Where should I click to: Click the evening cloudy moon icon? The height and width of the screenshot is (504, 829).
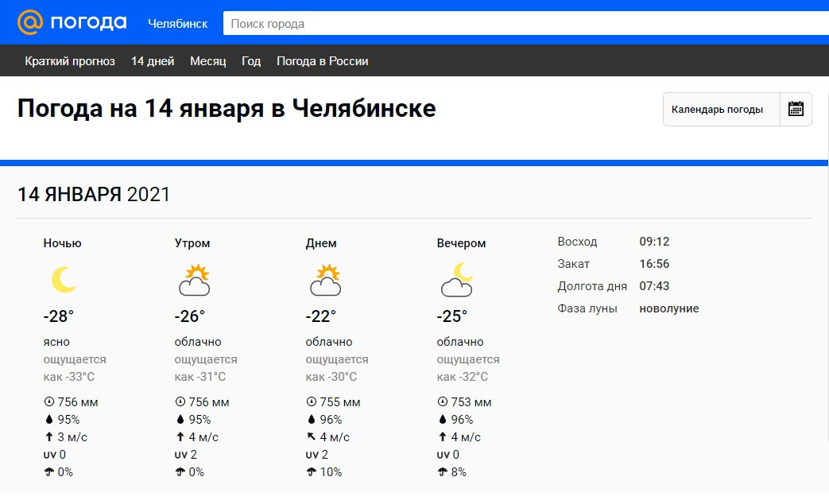tap(457, 280)
